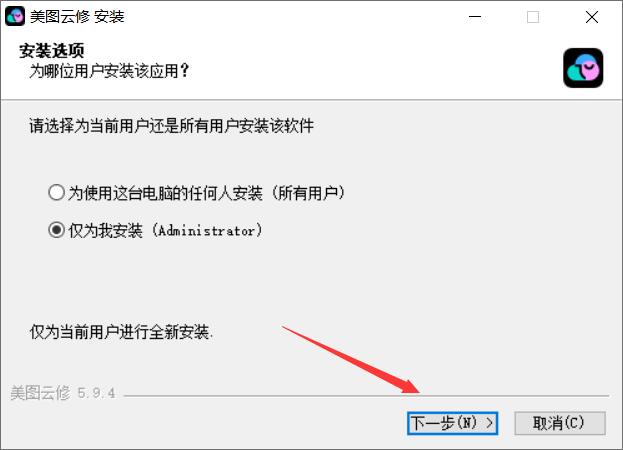Click the 为哪位用户安装该应用? subtitle
This screenshot has width=623, height=450.
tap(109, 71)
